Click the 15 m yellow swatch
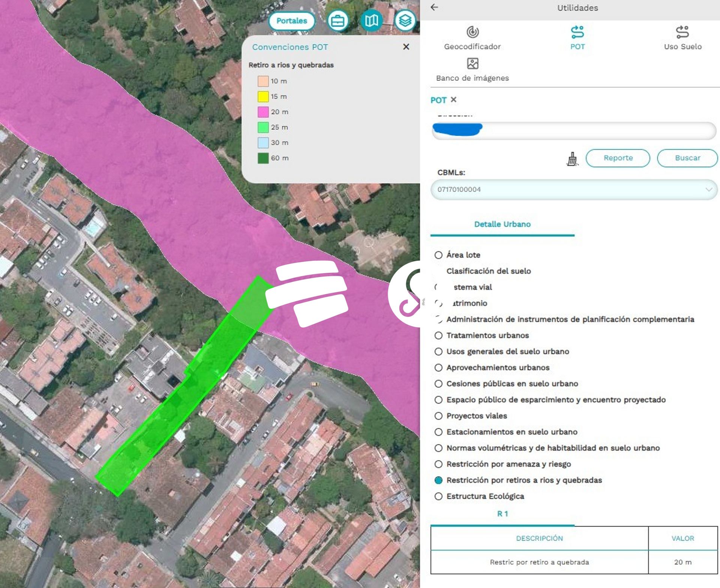Image resolution: width=720 pixels, height=588 pixels. (x=263, y=97)
